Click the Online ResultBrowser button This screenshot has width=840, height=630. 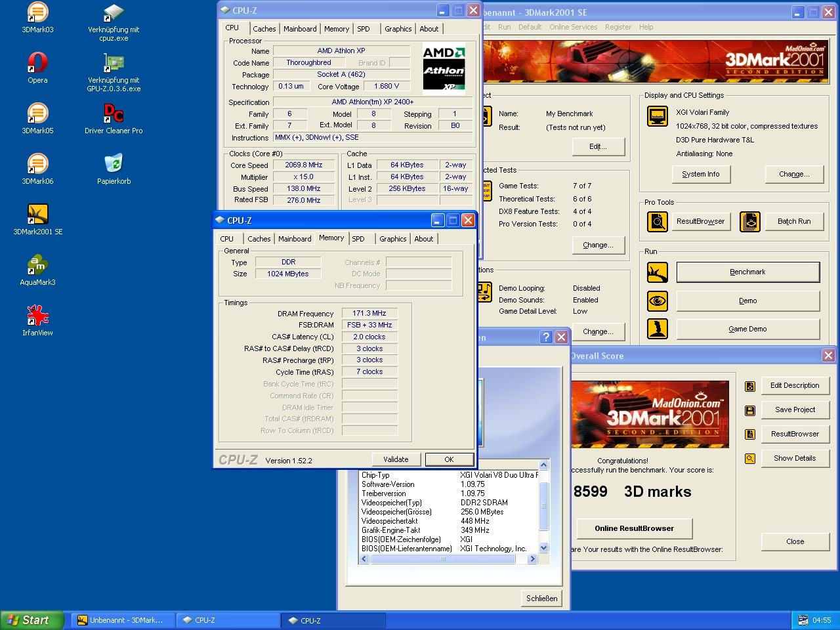pyautogui.click(x=634, y=528)
